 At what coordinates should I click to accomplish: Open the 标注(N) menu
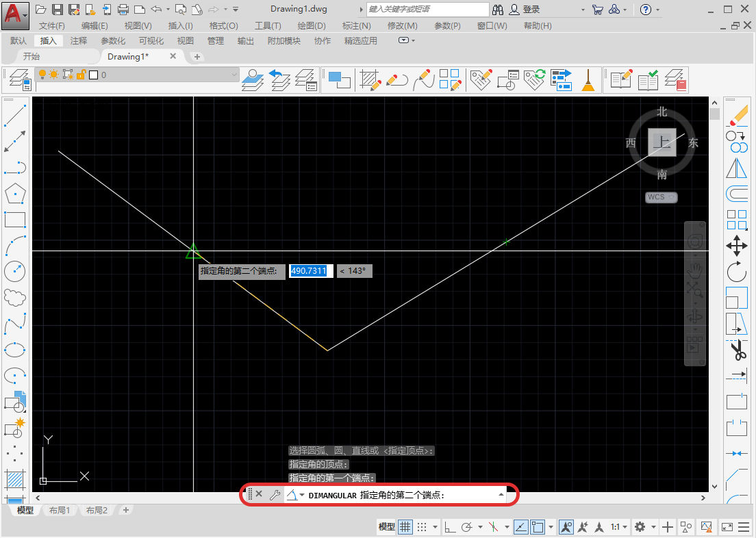[x=356, y=25]
